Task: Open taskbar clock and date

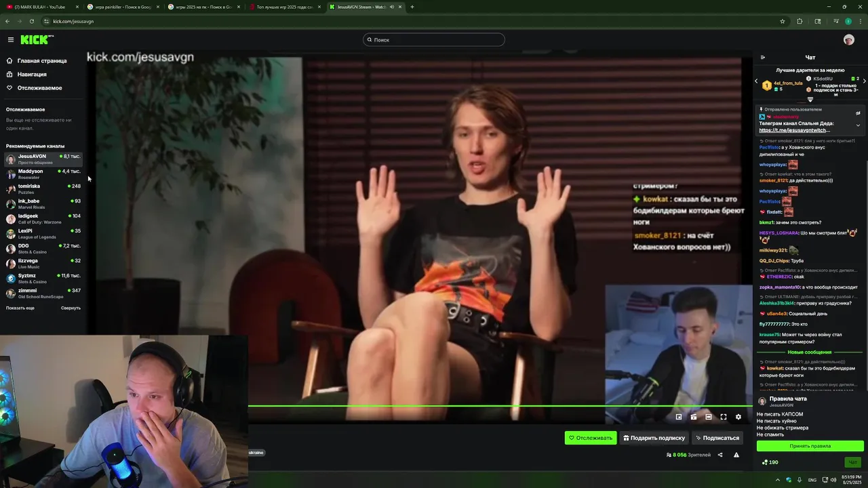Action: coord(852,480)
